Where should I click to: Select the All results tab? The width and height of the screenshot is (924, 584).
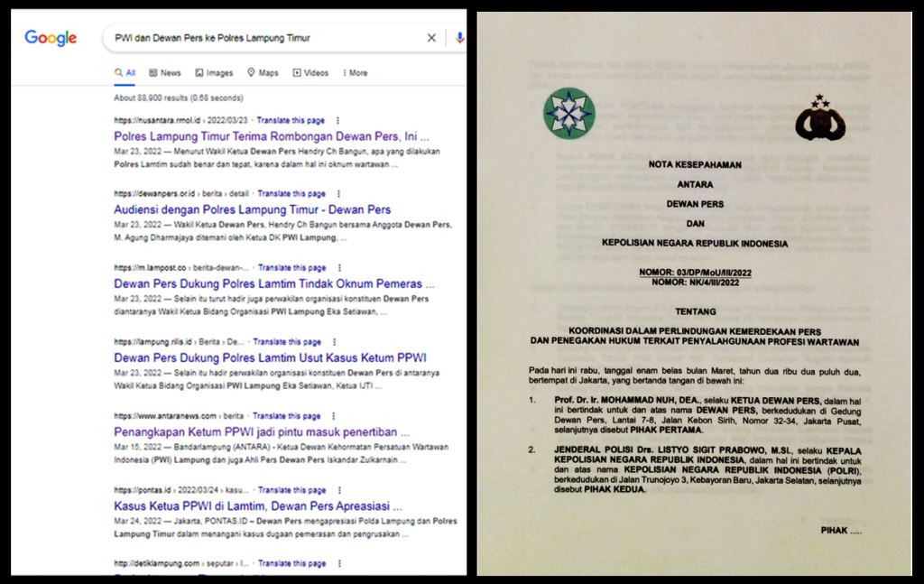[125, 73]
